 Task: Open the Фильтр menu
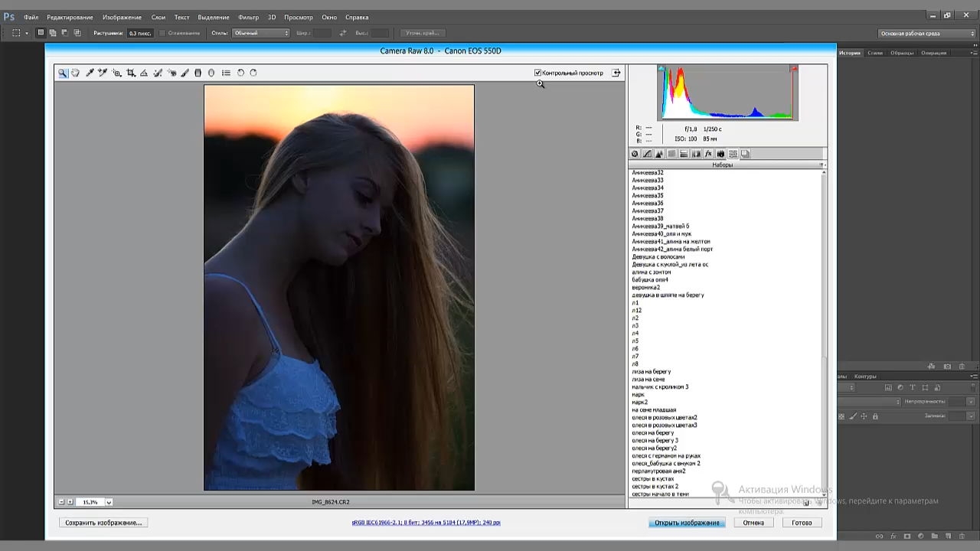click(248, 17)
